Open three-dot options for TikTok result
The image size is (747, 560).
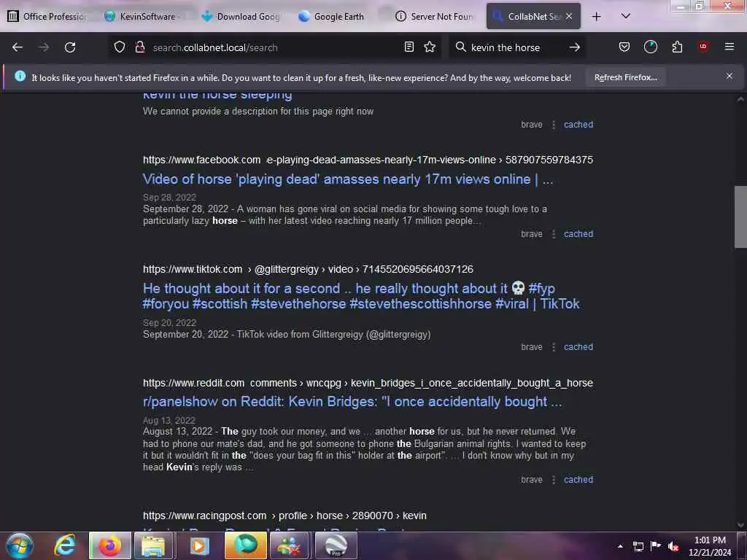[553, 346]
